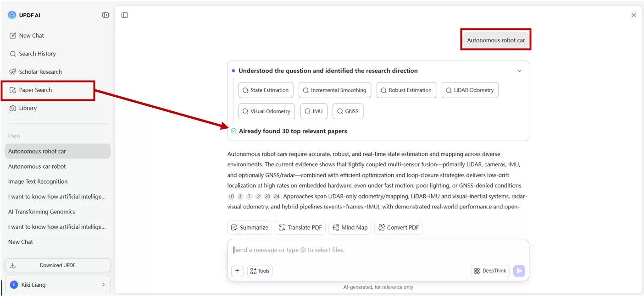
Task: Go to Library in the sidebar
Action: [x=28, y=108]
